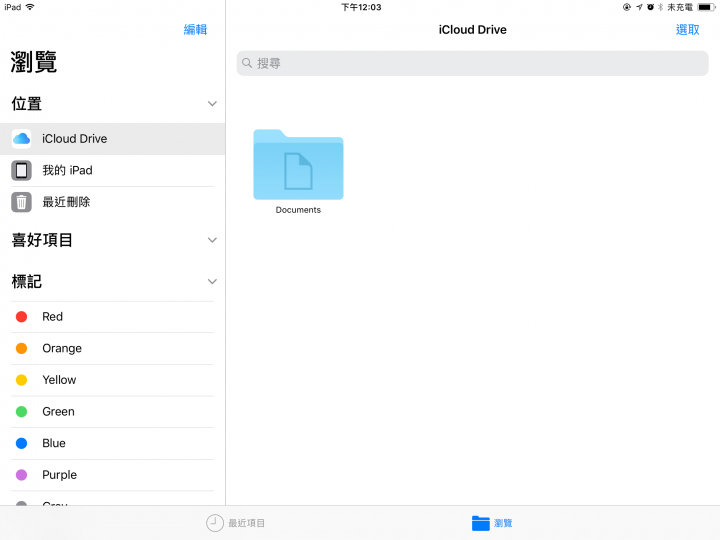Tap the location arrow status icon
The width and height of the screenshot is (720, 540).
tap(639, 7)
